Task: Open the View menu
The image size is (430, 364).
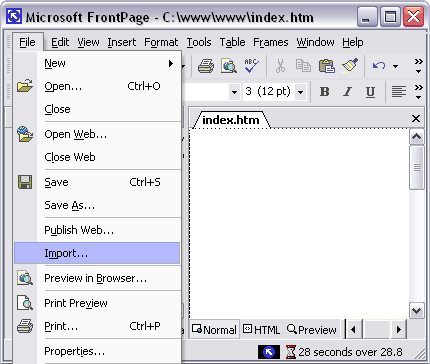Action: tap(88, 42)
